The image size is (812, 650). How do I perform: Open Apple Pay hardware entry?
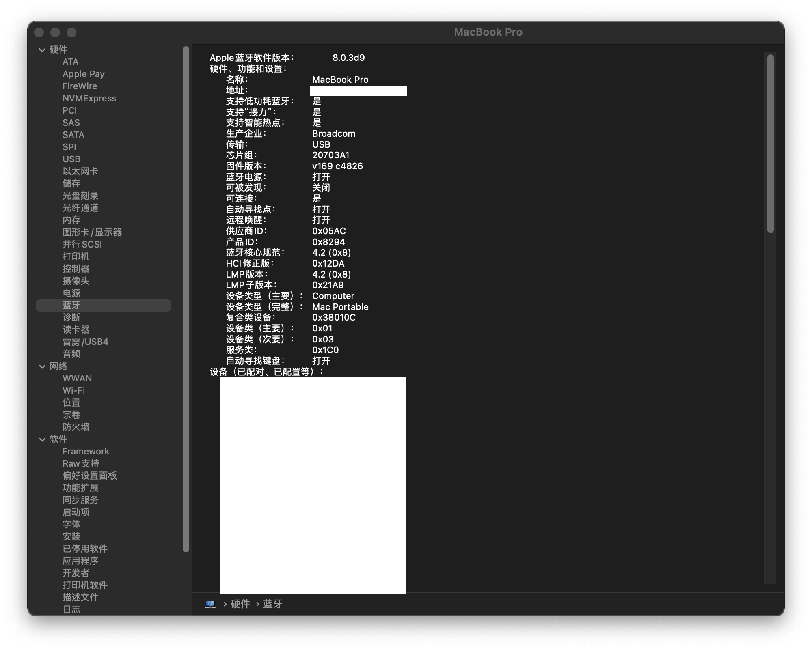[x=84, y=74]
